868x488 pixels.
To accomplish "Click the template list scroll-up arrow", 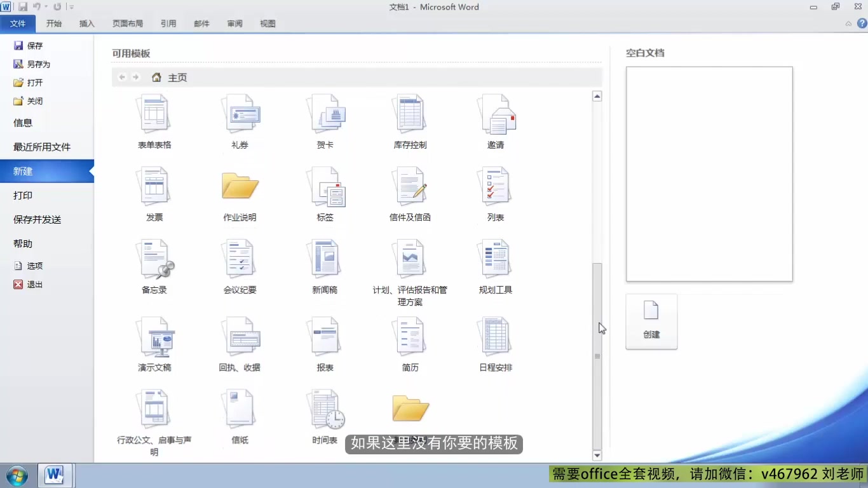I will (597, 97).
